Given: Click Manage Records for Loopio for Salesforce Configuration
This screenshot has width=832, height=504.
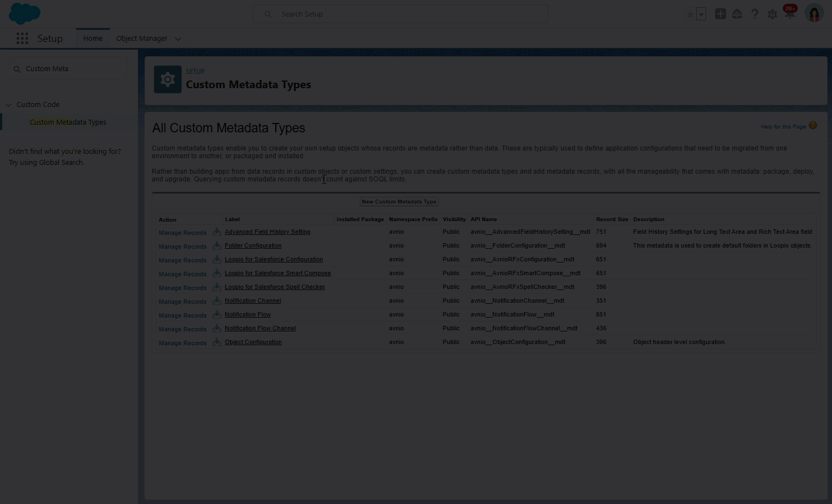Looking at the screenshot, I should coord(183,260).
